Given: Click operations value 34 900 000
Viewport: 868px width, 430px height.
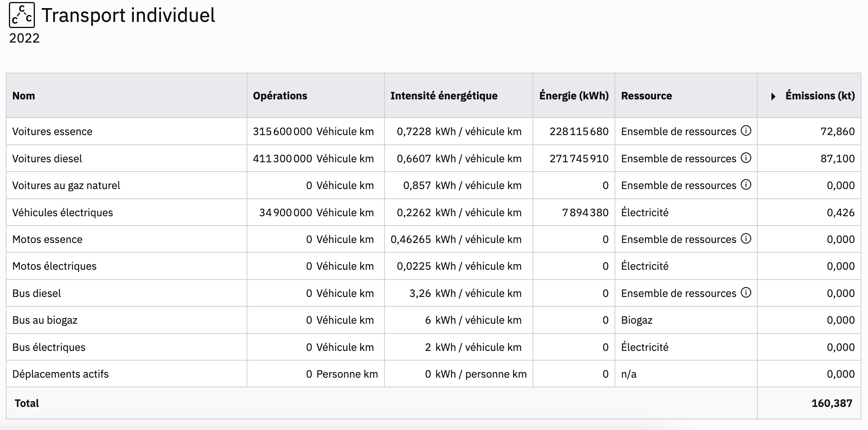Looking at the screenshot, I should (x=286, y=213).
